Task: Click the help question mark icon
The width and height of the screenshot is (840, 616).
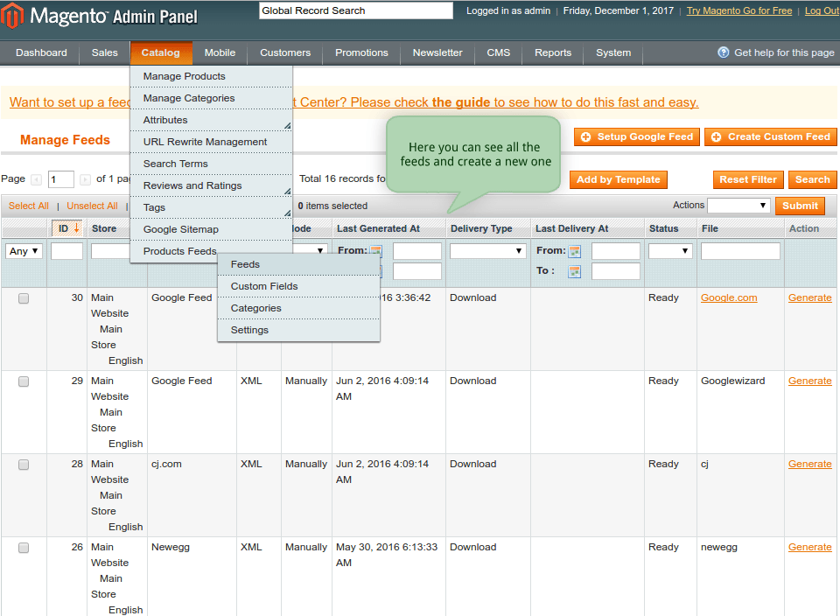Action: (724, 52)
